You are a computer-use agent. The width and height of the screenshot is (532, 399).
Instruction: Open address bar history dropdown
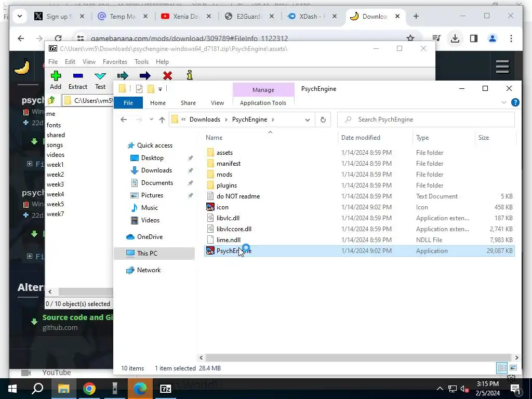(x=308, y=120)
